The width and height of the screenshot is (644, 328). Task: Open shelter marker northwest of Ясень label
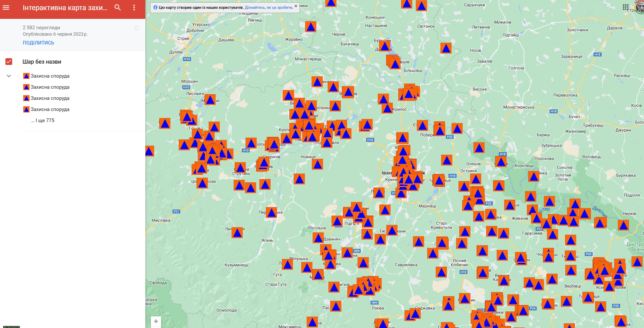[237, 233]
